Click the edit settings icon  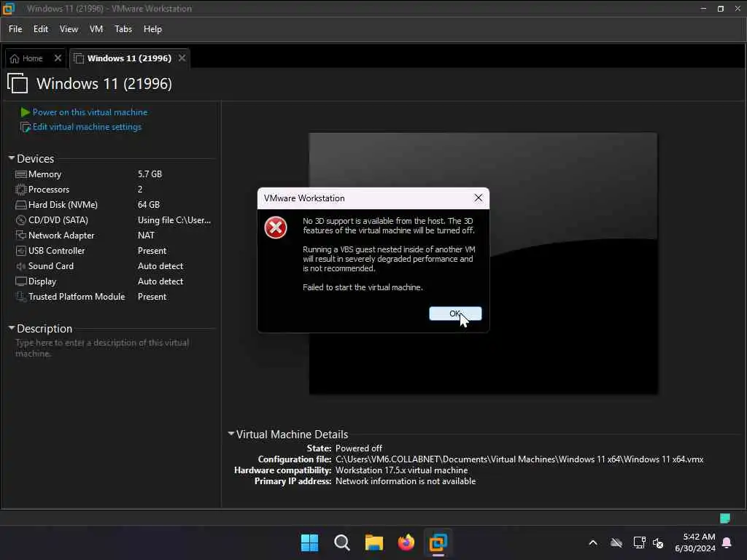(x=26, y=127)
